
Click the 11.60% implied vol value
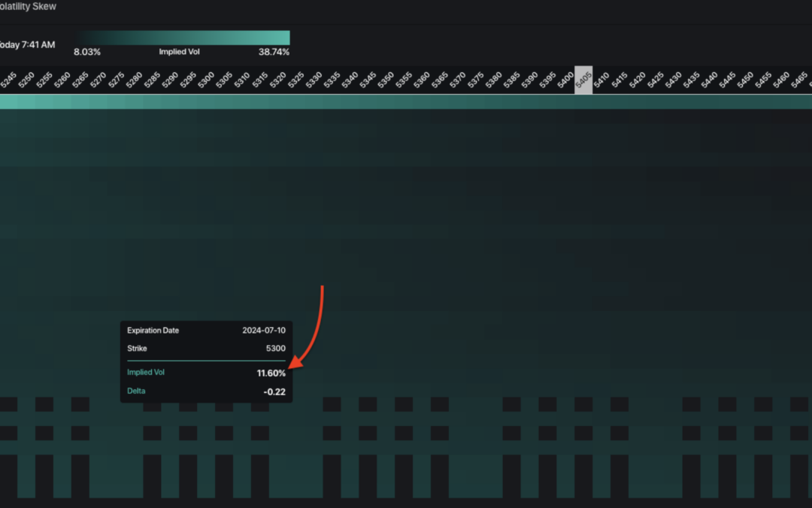click(x=271, y=373)
